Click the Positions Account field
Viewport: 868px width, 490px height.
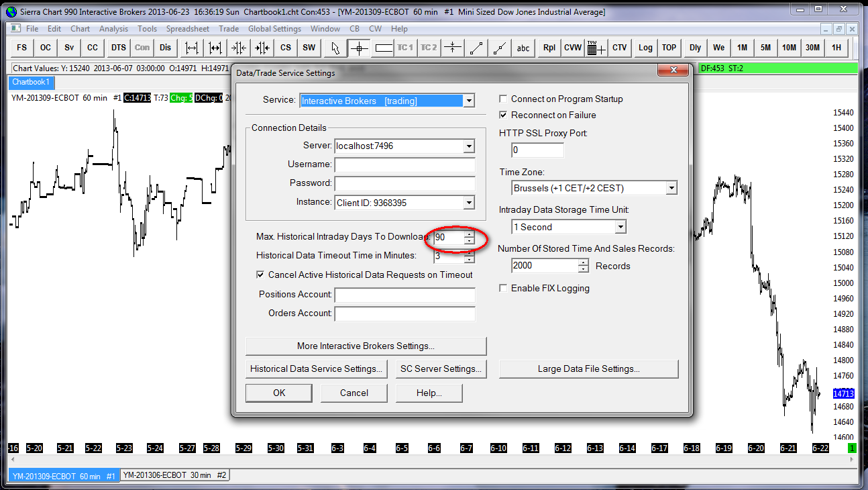coord(404,295)
